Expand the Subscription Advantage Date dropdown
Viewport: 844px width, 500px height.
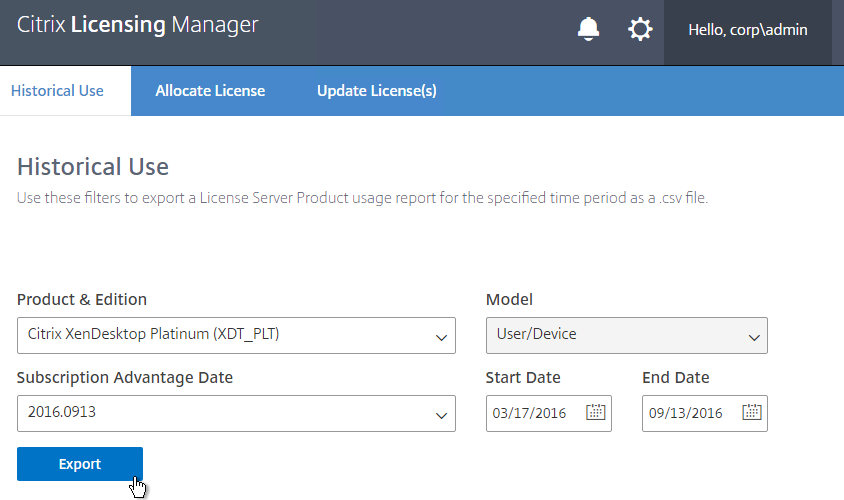pos(236,413)
